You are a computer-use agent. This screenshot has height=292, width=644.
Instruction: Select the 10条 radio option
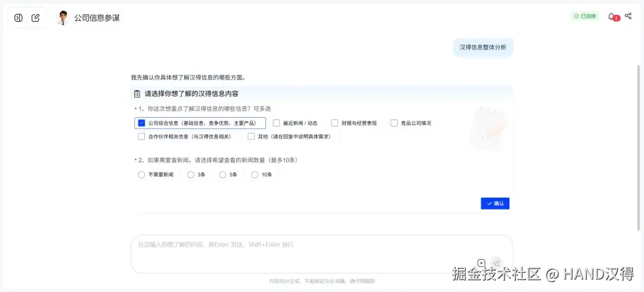255,175
